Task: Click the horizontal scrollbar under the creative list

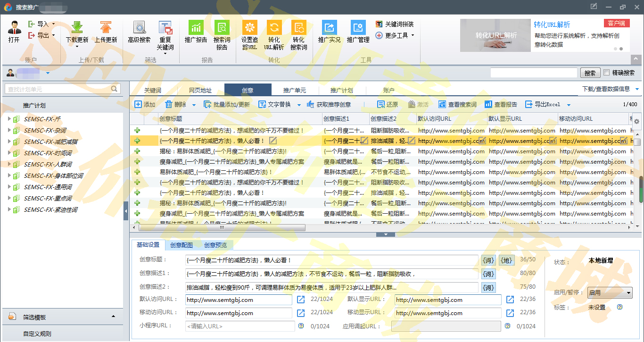Action: pos(222,227)
